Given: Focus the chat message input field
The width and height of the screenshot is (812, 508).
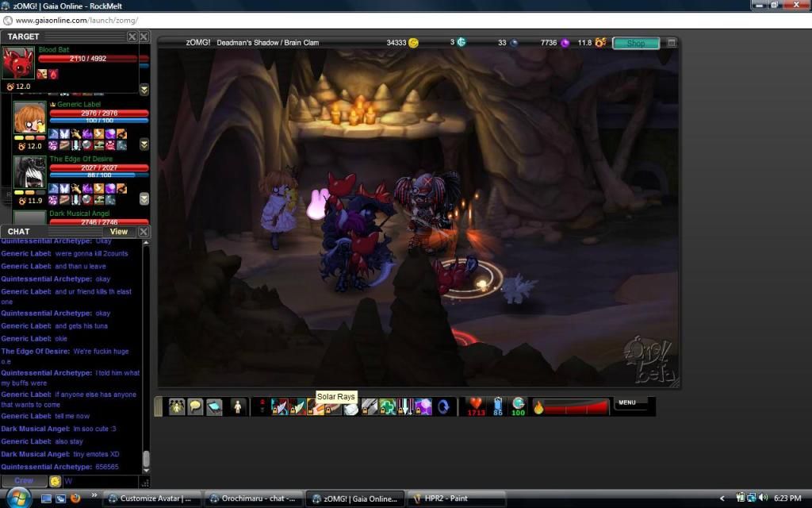Looking at the screenshot, I should click(x=101, y=482).
